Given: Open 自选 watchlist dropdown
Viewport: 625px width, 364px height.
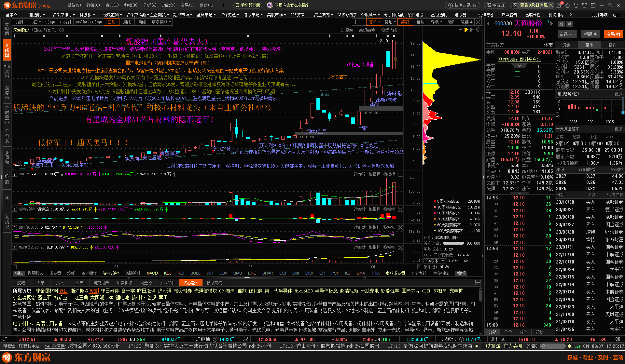Looking at the screenshot, I should point(568,34).
